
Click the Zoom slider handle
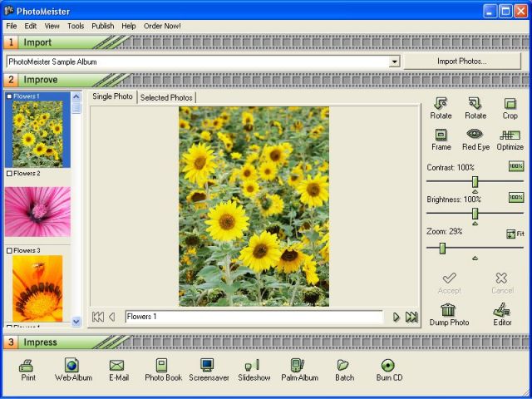pos(442,248)
